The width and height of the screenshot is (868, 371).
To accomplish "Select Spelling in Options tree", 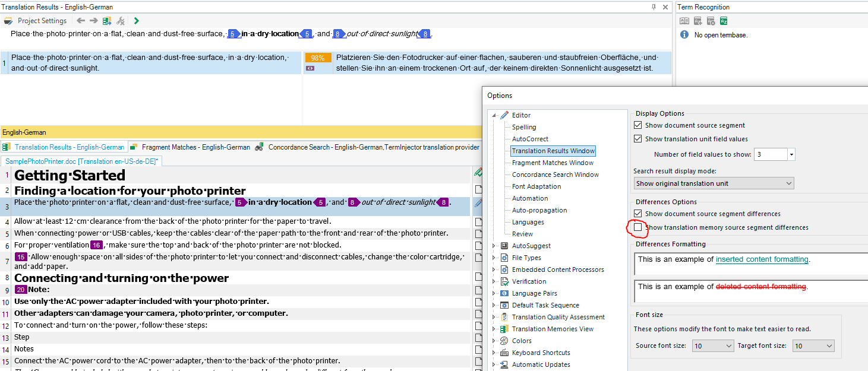I will [524, 127].
